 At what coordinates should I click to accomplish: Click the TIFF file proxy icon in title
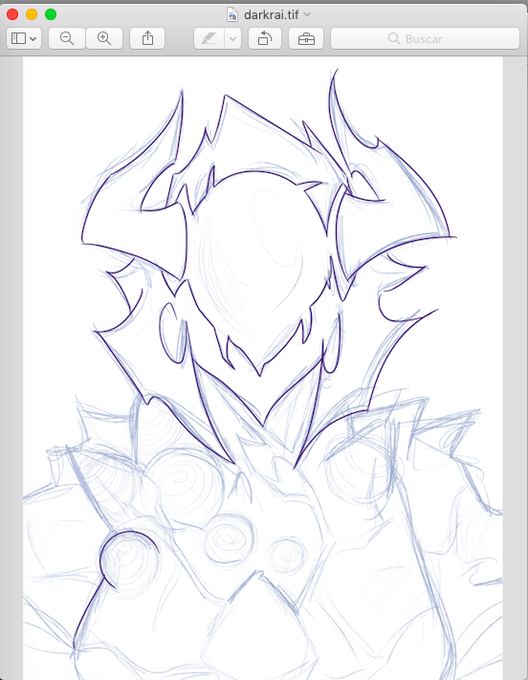tap(233, 15)
